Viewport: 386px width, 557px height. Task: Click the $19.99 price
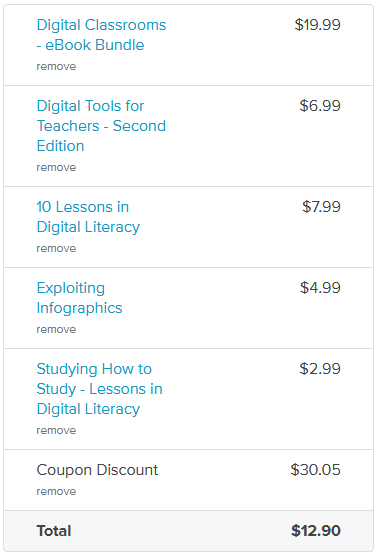tap(317, 25)
